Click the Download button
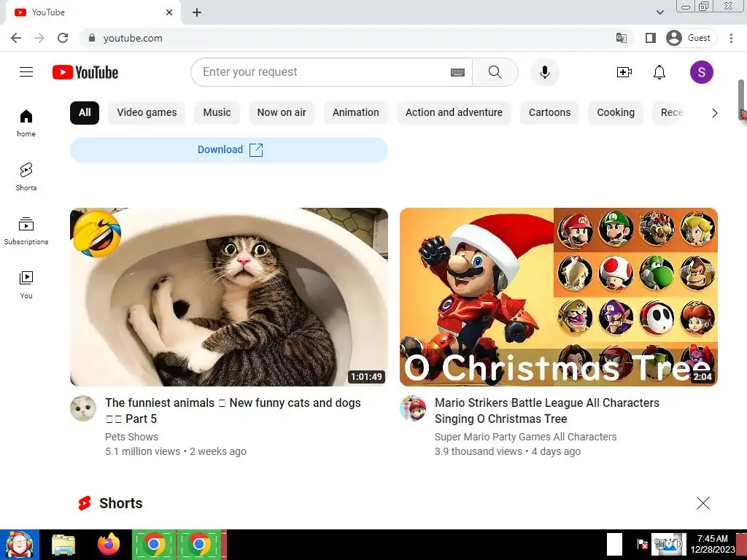The width and height of the screenshot is (747, 560). (229, 150)
